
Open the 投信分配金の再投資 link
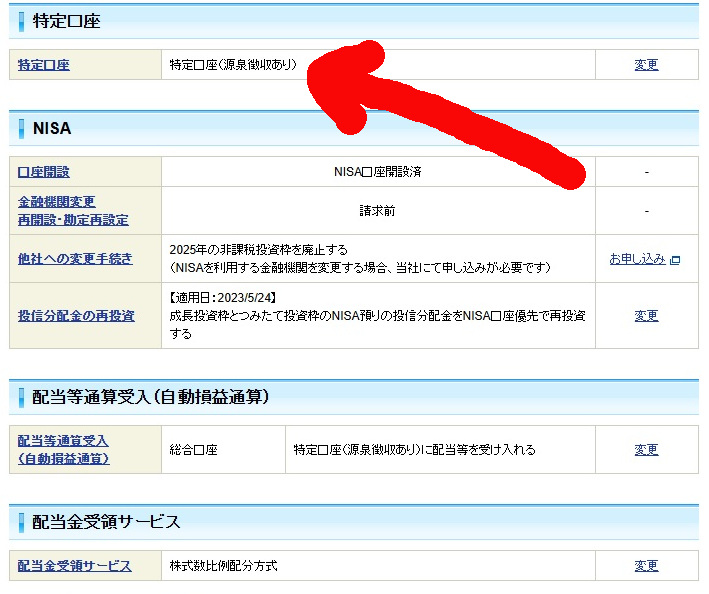(x=76, y=316)
